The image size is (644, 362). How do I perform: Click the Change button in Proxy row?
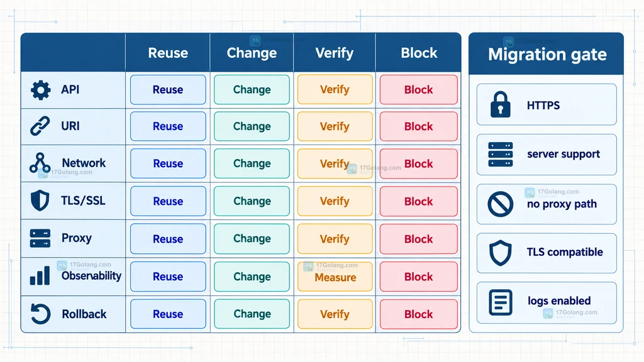point(252,238)
